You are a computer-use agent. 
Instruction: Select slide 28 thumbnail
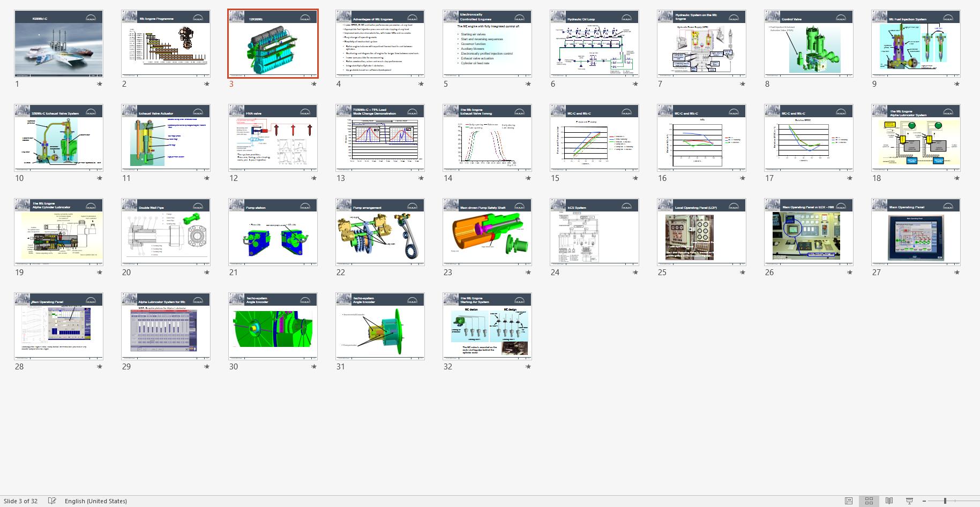59,326
